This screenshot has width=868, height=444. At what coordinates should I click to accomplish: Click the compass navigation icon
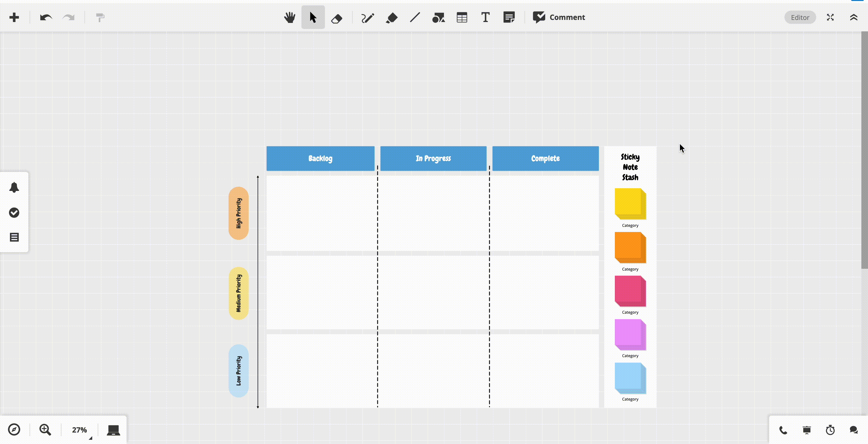click(x=14, y=430)
